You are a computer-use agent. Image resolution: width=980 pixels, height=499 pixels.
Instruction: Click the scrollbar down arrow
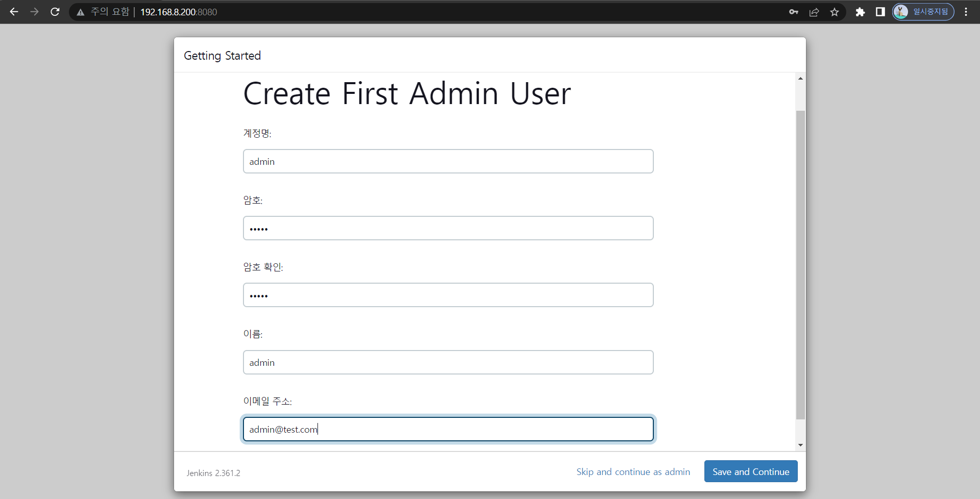(800, 445)
